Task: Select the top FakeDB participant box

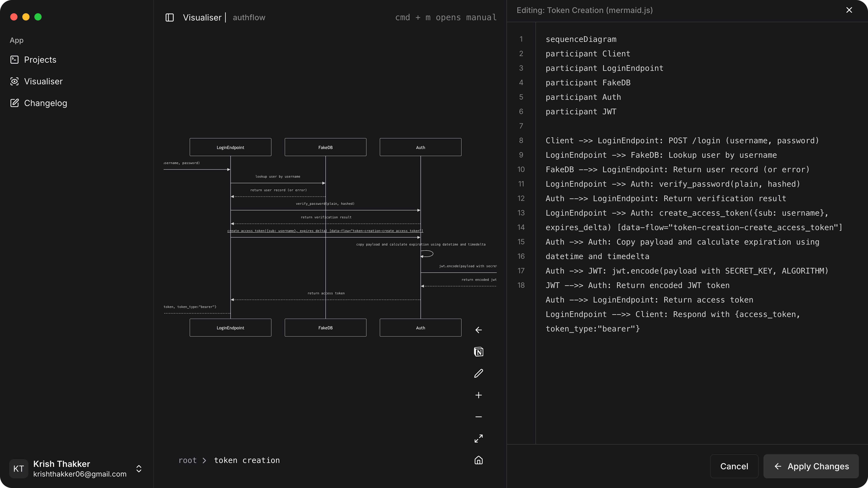Action: pos(325,147)
